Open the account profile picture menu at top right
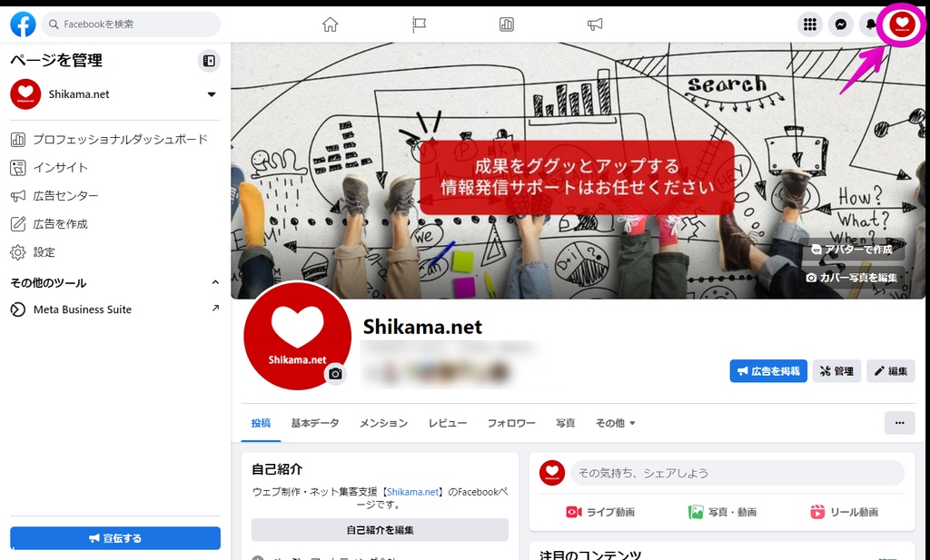 coord(902,25)
